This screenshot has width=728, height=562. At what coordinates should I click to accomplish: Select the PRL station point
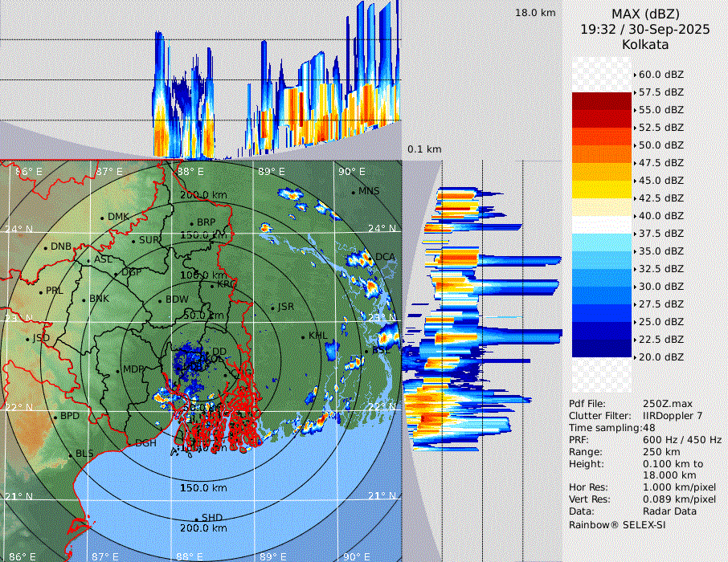click(40, 291)
